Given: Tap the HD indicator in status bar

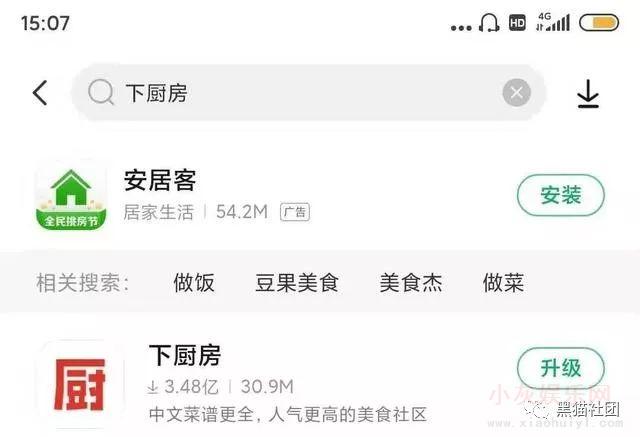Looking at the screenshot, I should click(517, 22).
